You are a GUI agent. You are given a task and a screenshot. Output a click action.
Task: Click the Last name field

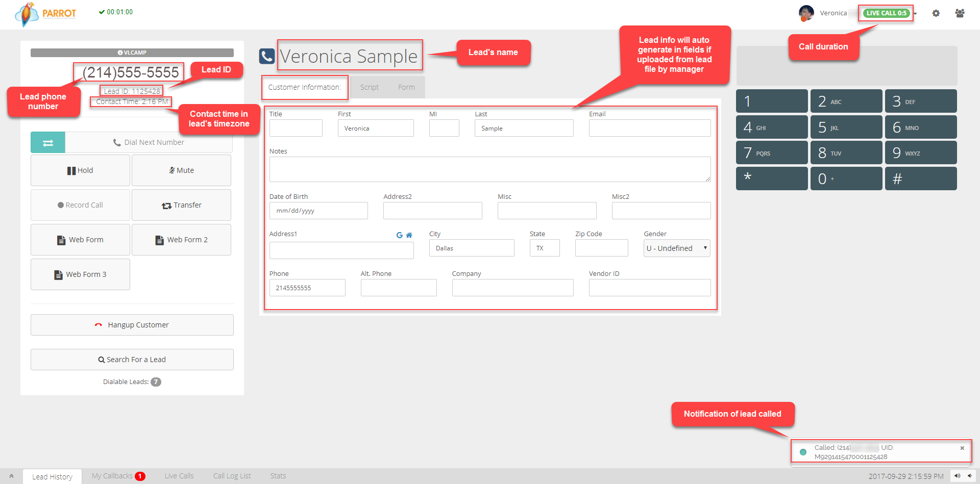click(x=524, y=128)
